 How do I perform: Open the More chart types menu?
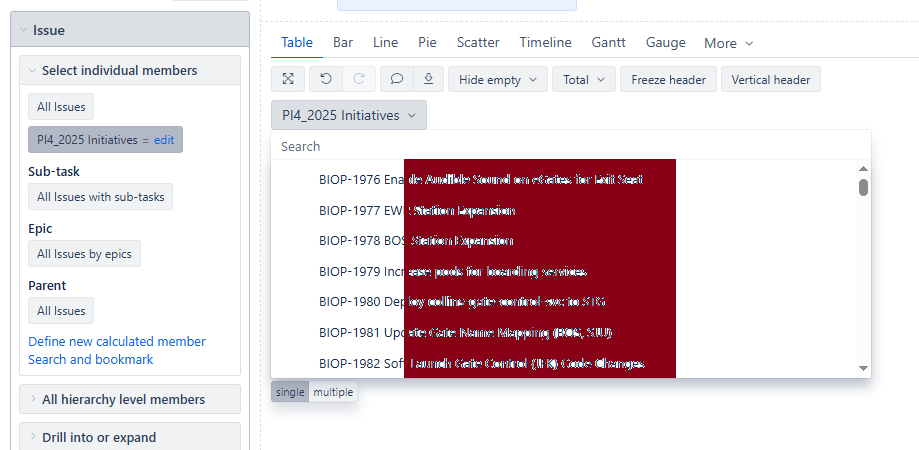point(728,43)
